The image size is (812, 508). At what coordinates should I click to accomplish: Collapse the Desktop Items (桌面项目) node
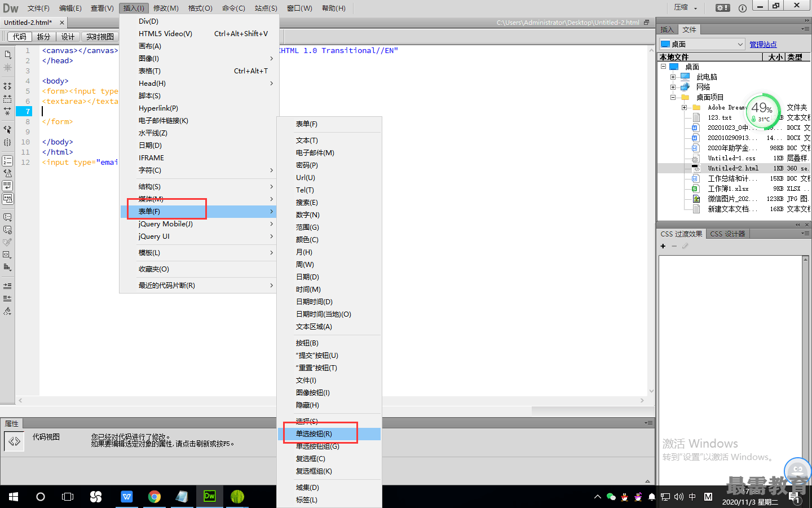click(x=673, y=97)
